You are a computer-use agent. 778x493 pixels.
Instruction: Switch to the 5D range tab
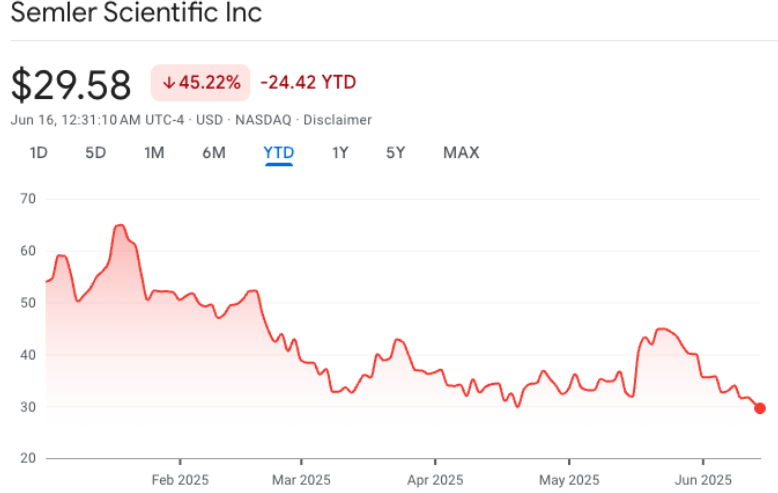click(95, 153)
